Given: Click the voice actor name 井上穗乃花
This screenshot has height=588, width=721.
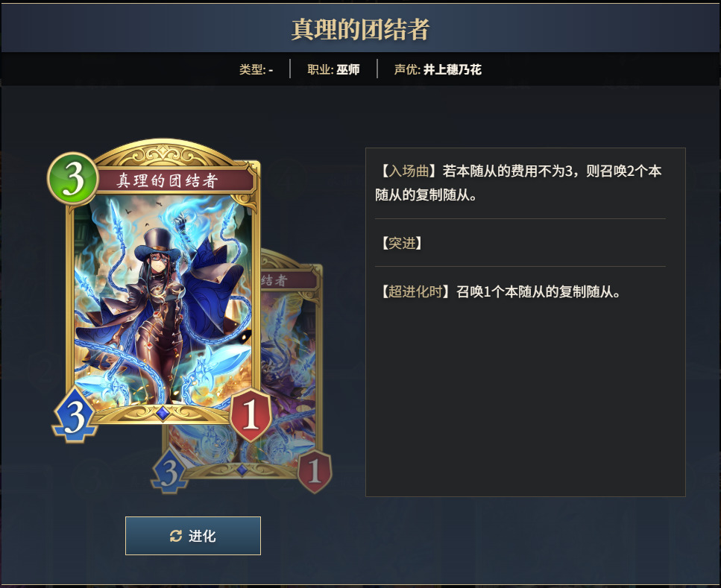Looking at the screenshot, I should click(453, 69).
